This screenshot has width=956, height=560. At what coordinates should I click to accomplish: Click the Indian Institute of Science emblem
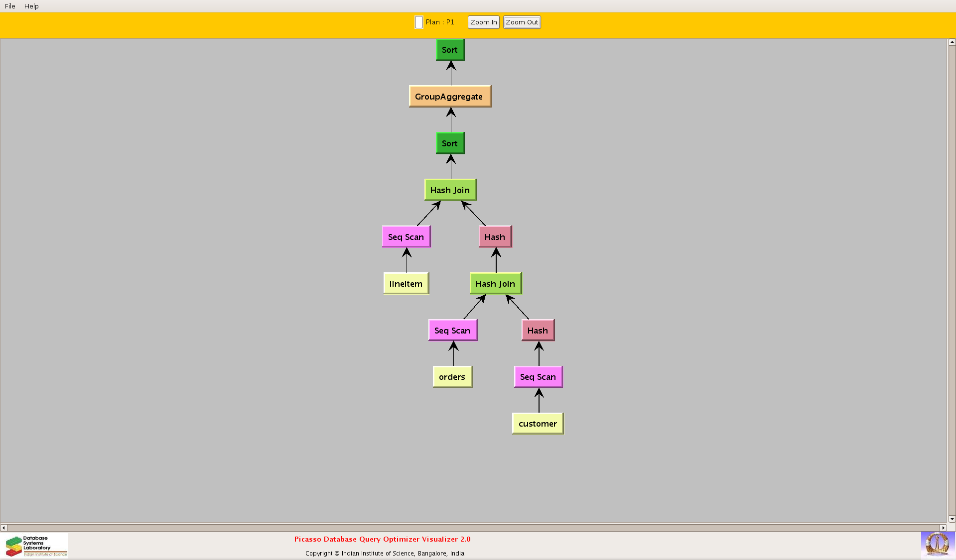coord(937,544)
